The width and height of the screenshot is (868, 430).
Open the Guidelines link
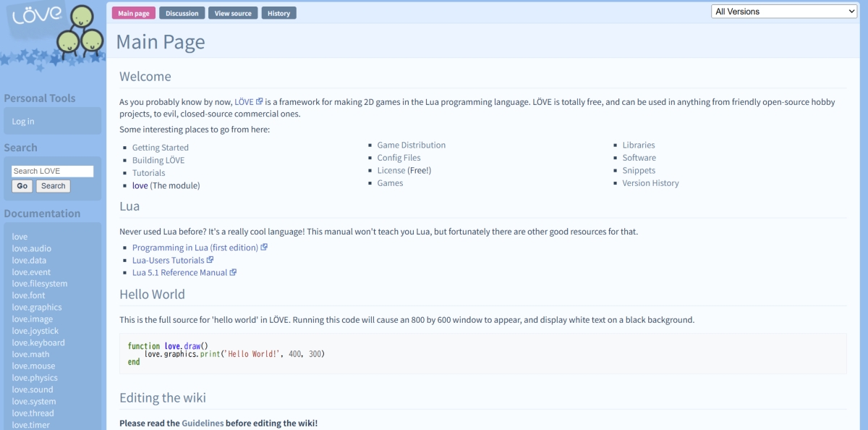203,423
